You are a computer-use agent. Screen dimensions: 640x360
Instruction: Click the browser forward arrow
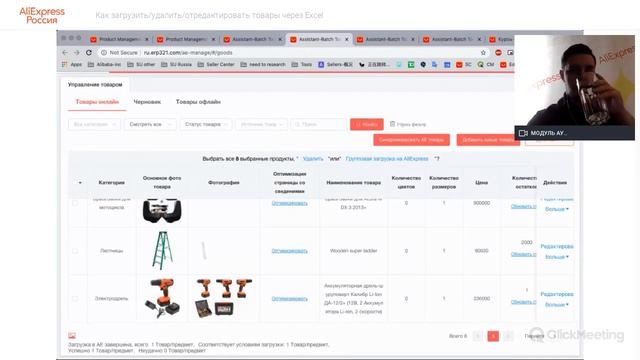77,53
